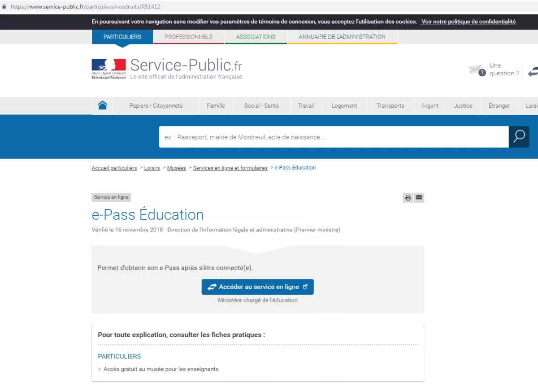Image resolution: width=538 pixels, height=392 pixels.
Task: Click the print page icon
Action: coord(408,197)
